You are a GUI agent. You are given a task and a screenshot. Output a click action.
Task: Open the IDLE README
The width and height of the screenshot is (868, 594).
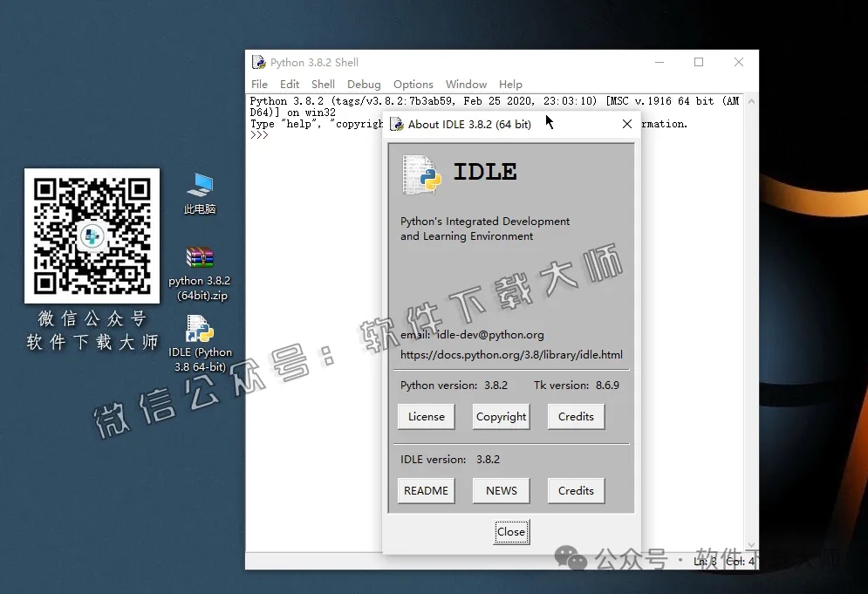pyautogui.click(x=426, y=490)
